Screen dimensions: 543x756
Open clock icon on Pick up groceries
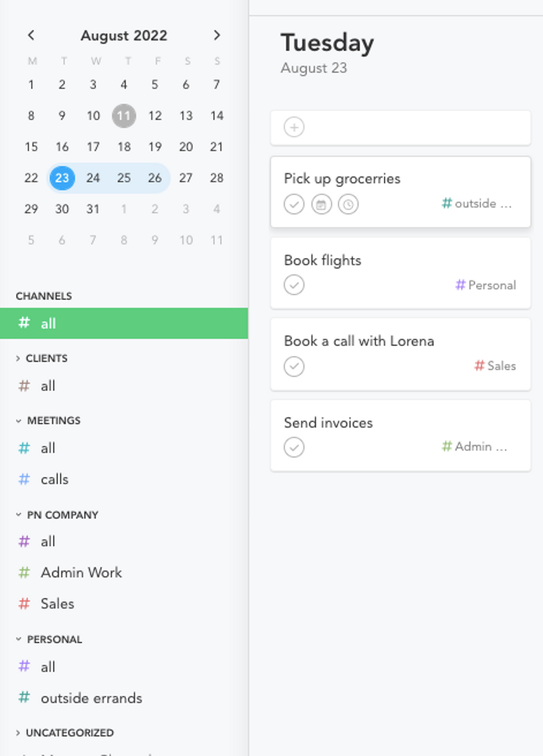coord(348,204)
